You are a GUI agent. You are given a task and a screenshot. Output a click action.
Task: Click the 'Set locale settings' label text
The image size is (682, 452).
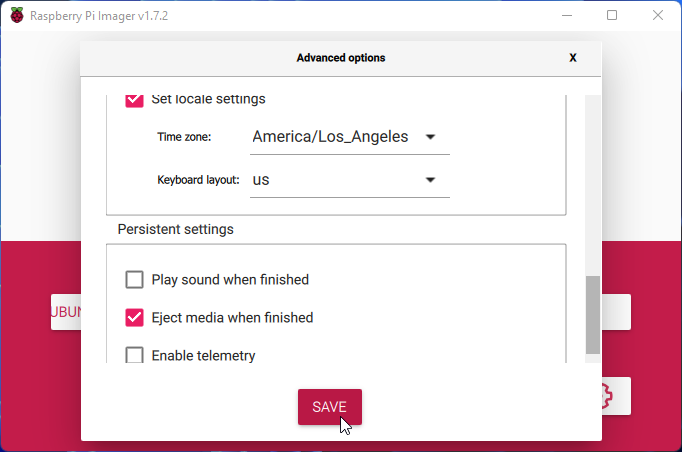(x=208, y=100)
